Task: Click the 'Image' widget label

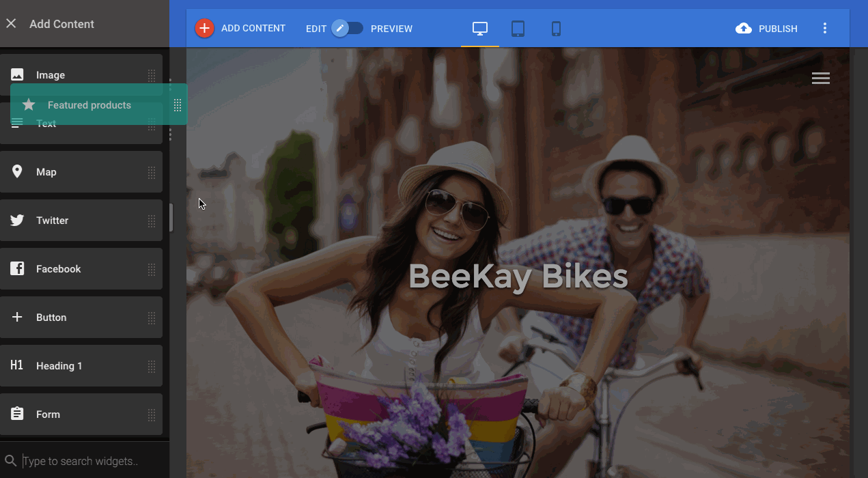Action: [51, 75]
